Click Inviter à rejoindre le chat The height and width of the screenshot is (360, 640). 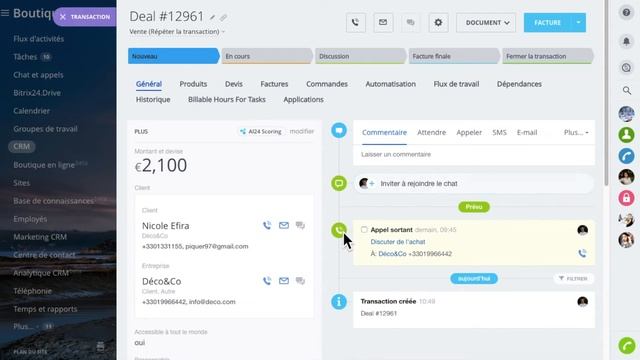[x=419, y=184]
